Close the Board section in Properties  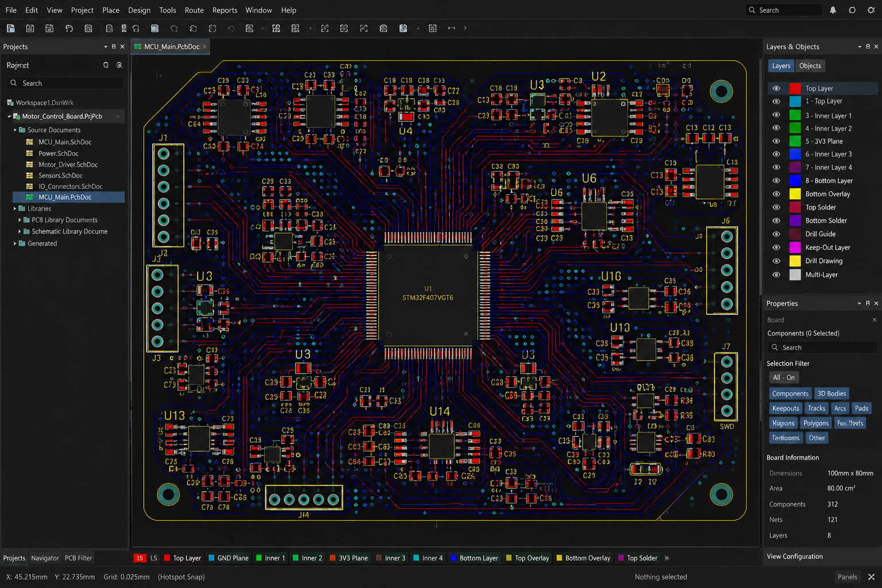click(x=875, y=320)
